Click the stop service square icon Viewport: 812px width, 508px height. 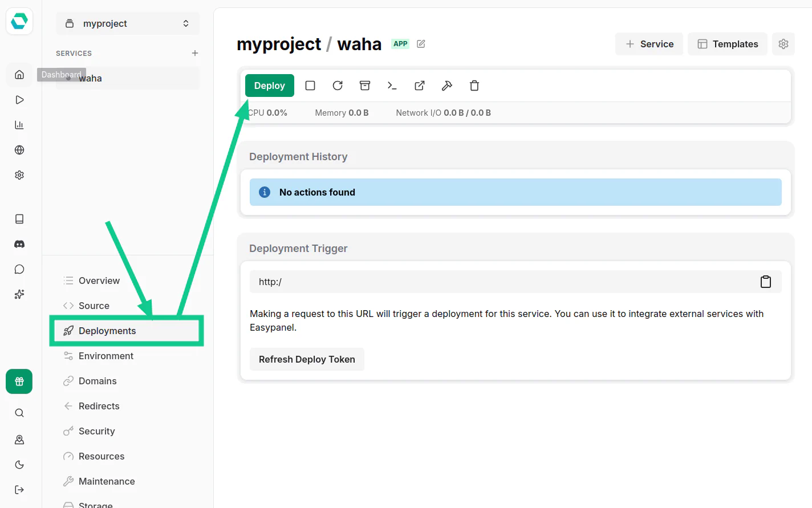click(310, 86)
